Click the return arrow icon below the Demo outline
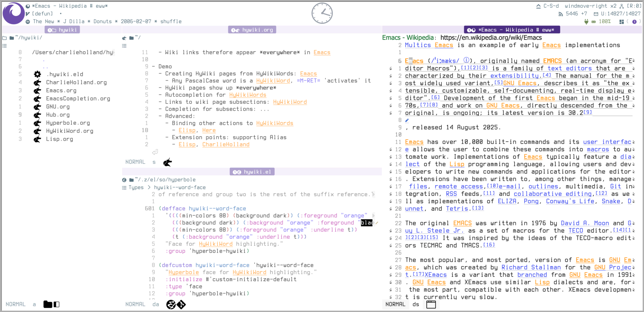The height and width of the screenshot is (312, 644). click(155, 152)
